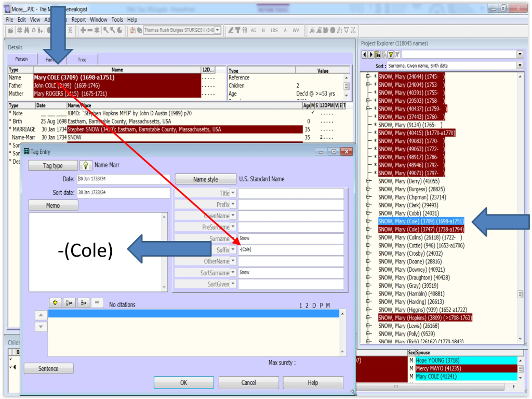Click the OK button in Tag Entry
Screen dimensions: 532x399
(x=184, y=383)
